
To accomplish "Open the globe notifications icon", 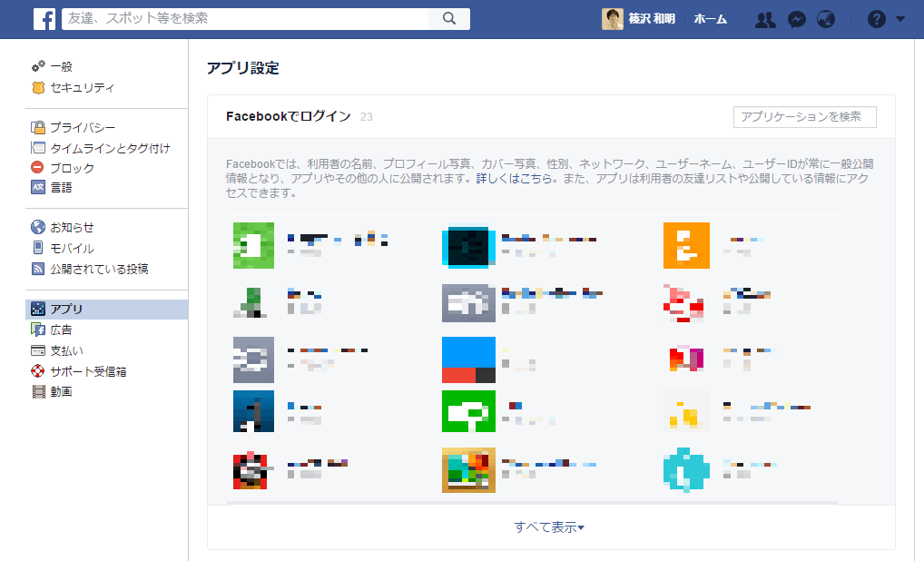I will pyautogui.click(x=826, y=19).
